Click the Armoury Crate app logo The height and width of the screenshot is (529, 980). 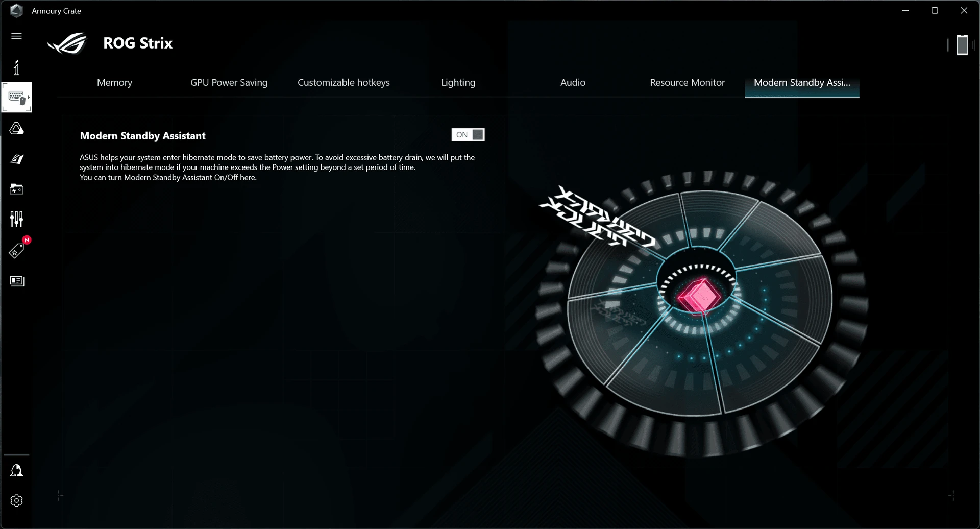click(16, 11)
